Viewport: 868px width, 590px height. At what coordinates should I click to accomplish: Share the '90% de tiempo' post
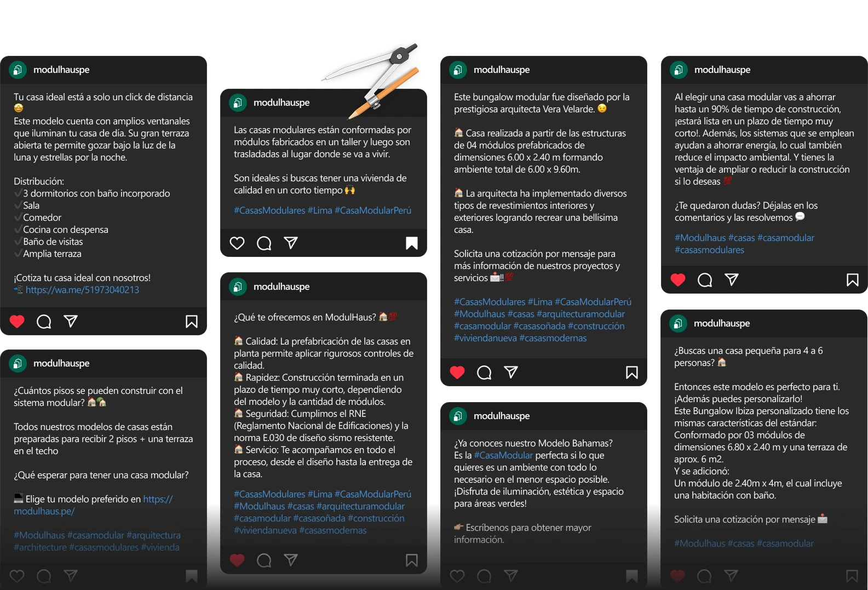[732, 280]
